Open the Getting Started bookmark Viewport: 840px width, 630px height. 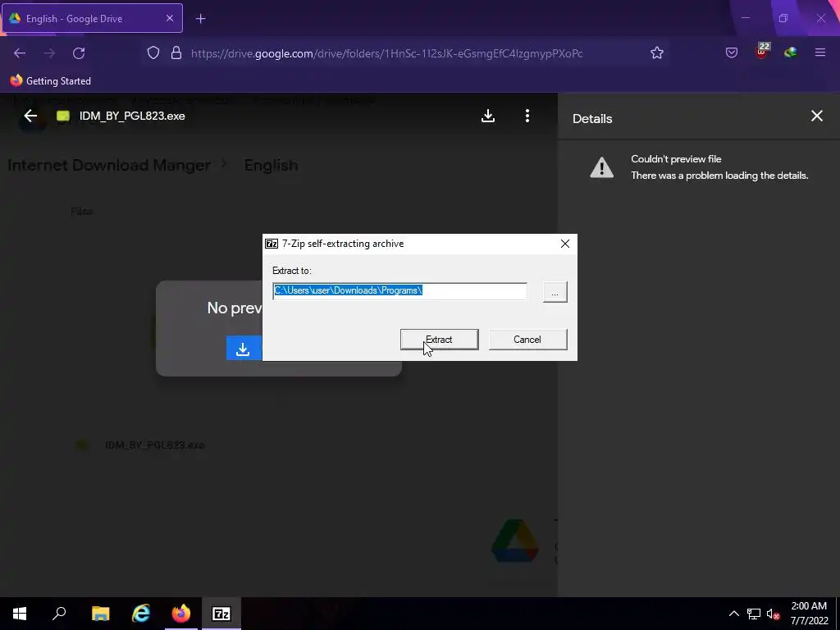click(51, 81)
